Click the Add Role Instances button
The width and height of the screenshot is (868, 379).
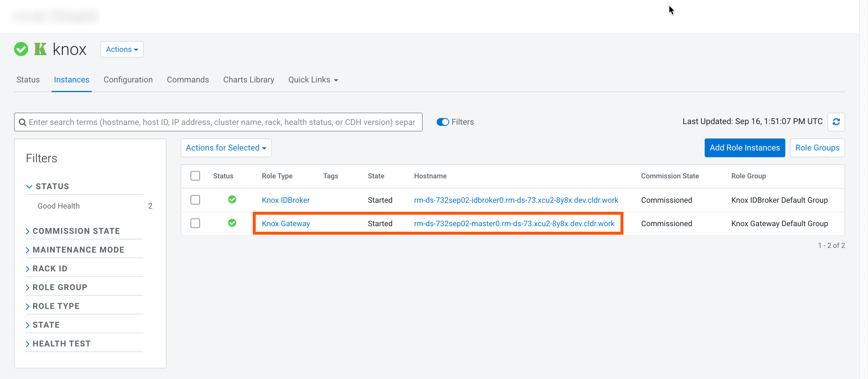(744, 148)
